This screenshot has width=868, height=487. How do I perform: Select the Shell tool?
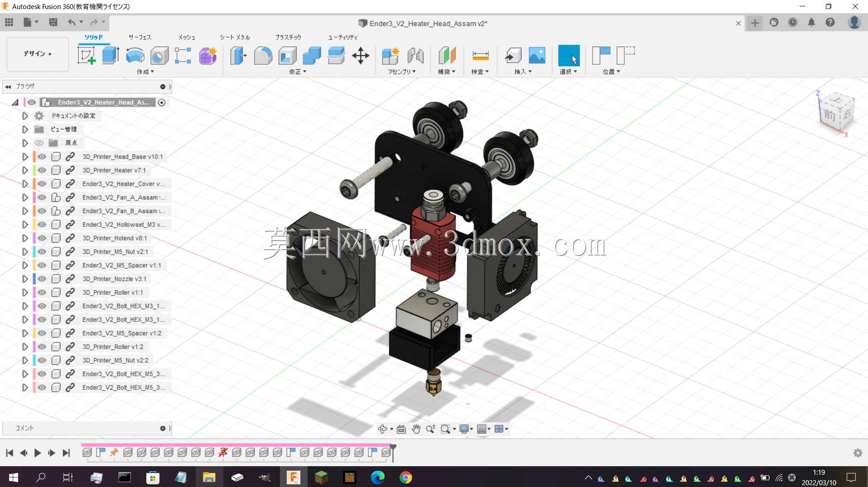pos(287,56)
